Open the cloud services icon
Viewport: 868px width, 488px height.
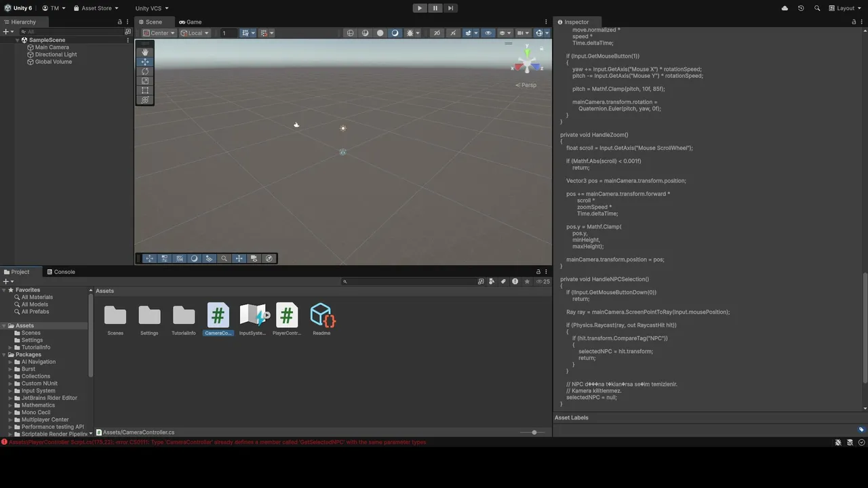click(x=785, y=8)
